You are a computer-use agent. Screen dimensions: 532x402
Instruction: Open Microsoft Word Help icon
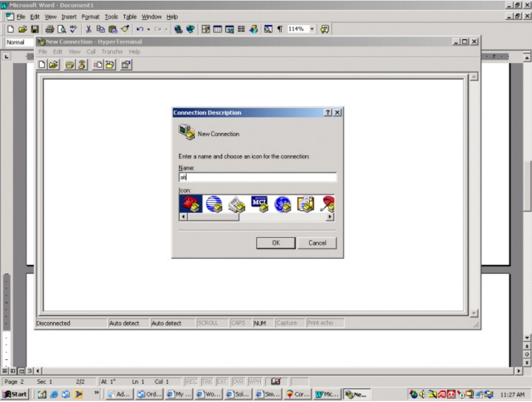pos(325,29)
